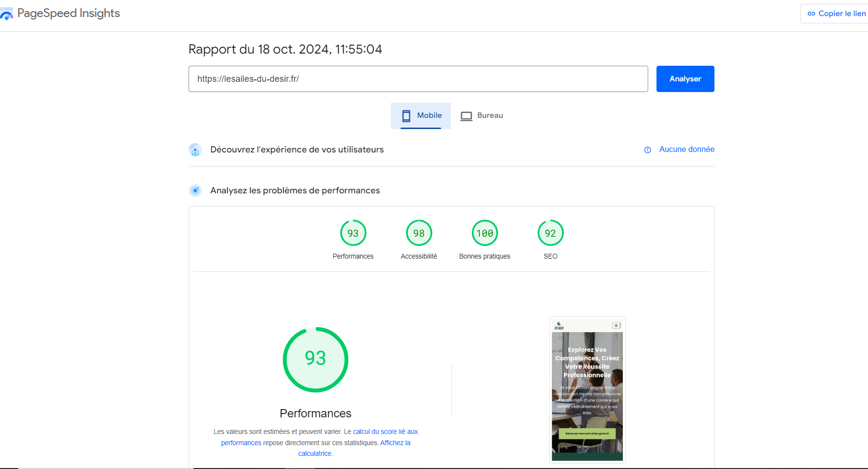Select the Accessibilité score gauge 98
868x469 pixels.
point(419,233)
